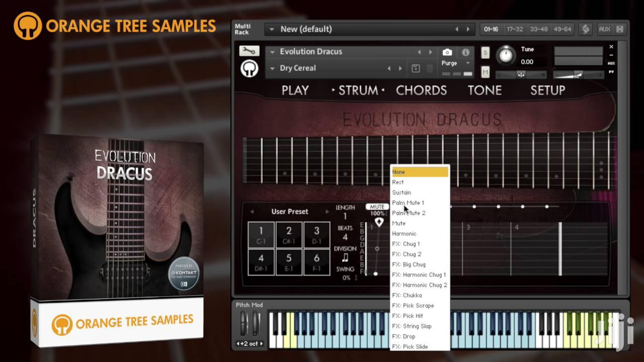Toggle the rack AUX panel
This screenshot has height=362, width=644.
[x=604, y=29]
